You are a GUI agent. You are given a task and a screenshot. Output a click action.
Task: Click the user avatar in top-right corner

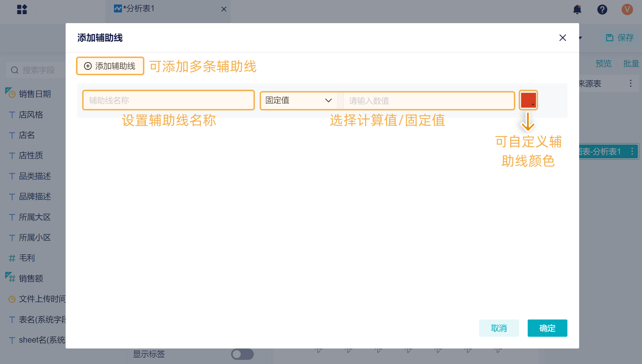[x=627, y=10]
